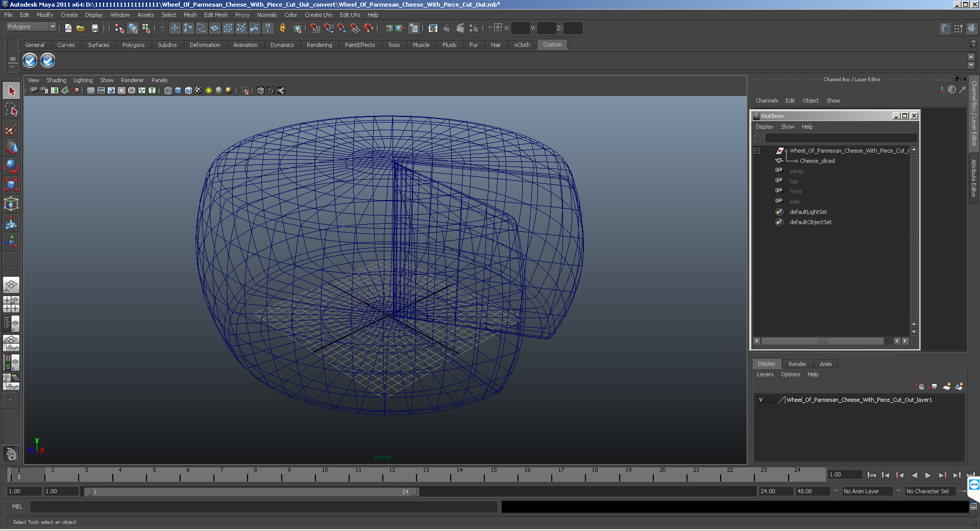
Task: Go to start of playback range
Action: click(x=872, y=475)
